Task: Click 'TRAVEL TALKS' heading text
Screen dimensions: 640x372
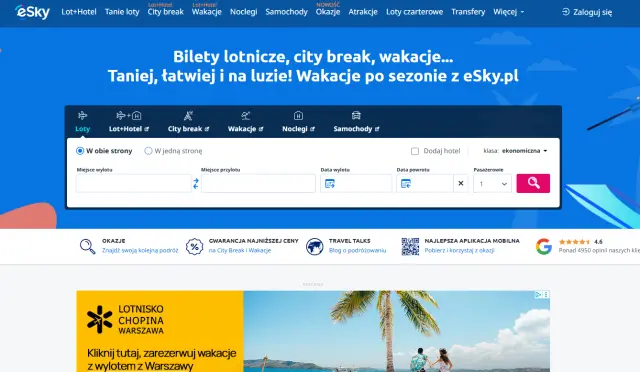Action: [349, 241]
